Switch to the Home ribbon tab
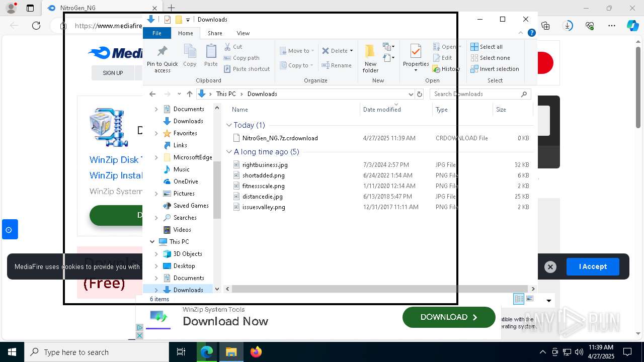 [185, 33]
